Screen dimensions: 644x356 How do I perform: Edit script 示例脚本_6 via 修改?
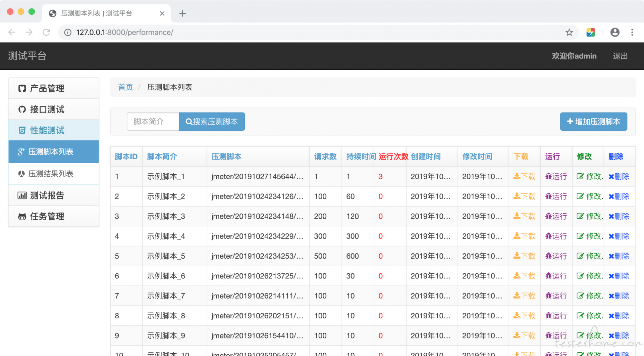coord(590,276)
